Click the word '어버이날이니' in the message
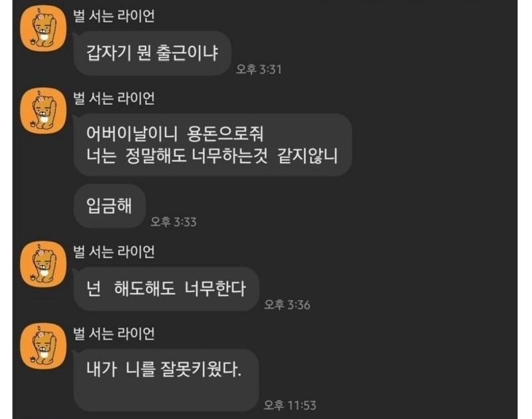This screenshot has height=419, width=532. pos(132,133)
